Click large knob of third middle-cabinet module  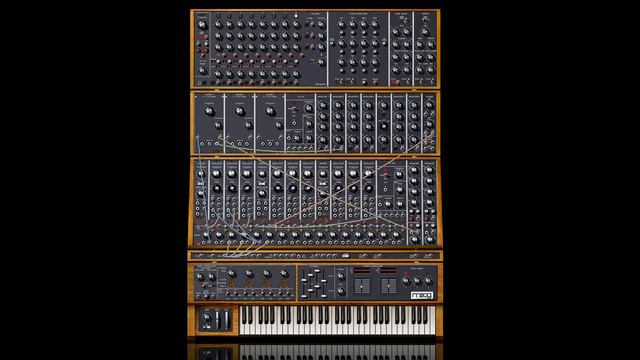coord(270,111)
